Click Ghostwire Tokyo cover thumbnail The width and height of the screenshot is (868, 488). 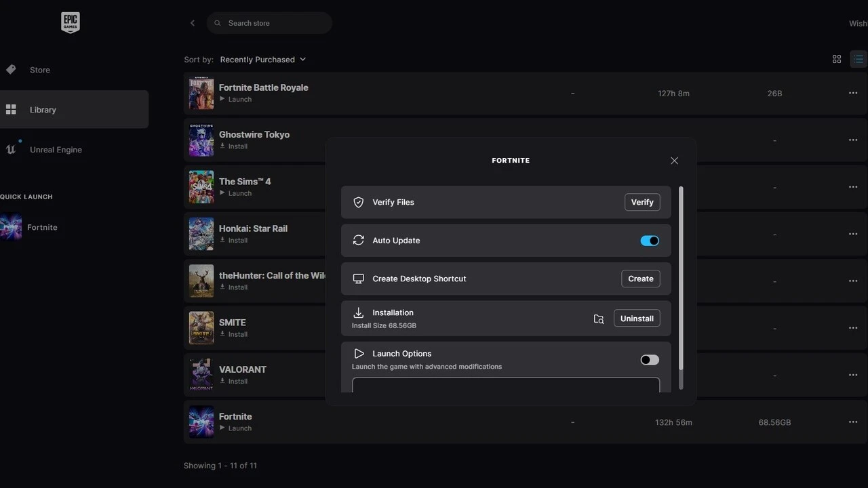201,140
